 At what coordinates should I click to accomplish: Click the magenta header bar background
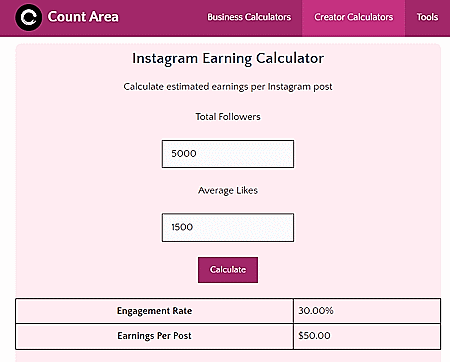160,18
